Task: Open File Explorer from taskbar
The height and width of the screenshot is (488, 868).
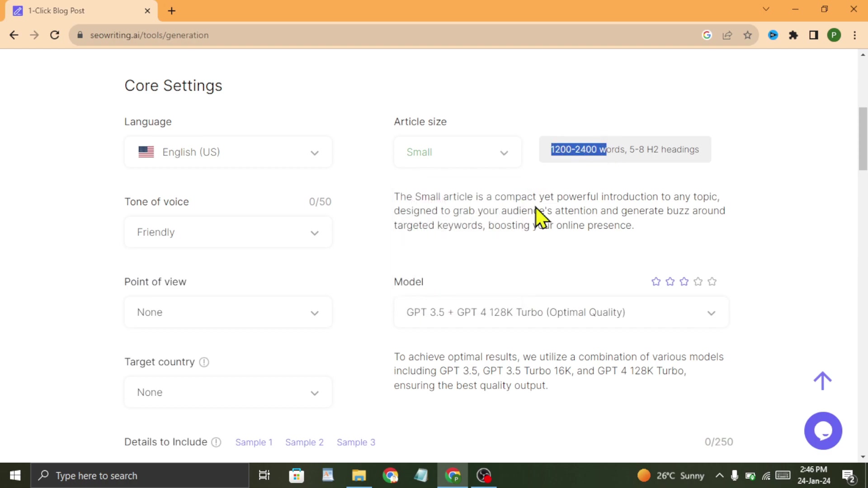Action: 359,475
